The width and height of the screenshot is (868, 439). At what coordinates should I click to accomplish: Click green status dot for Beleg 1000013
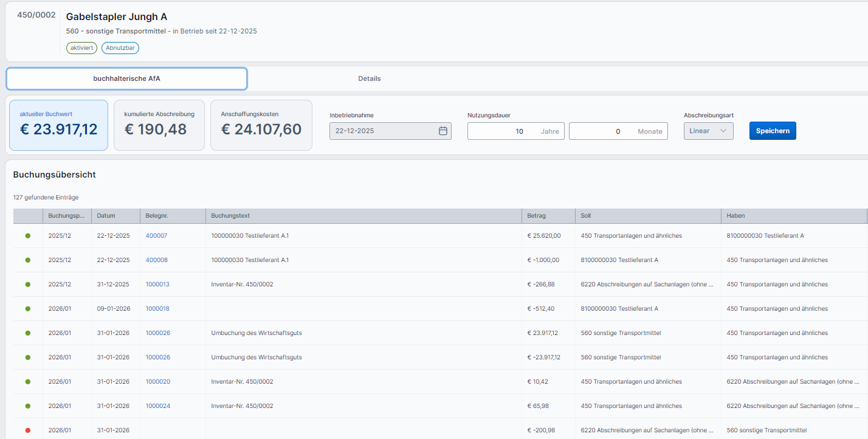pos(28,285)
